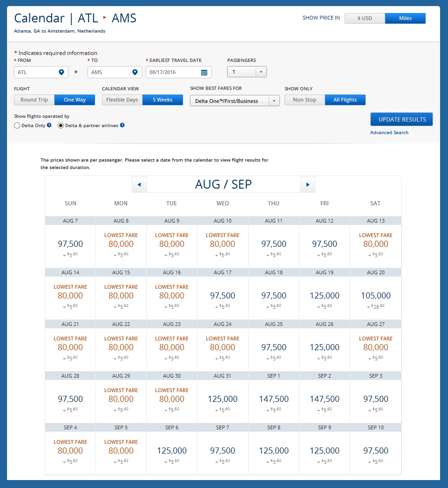
Task: Click the location pin icon in FROM field
Action: point(61,72)
